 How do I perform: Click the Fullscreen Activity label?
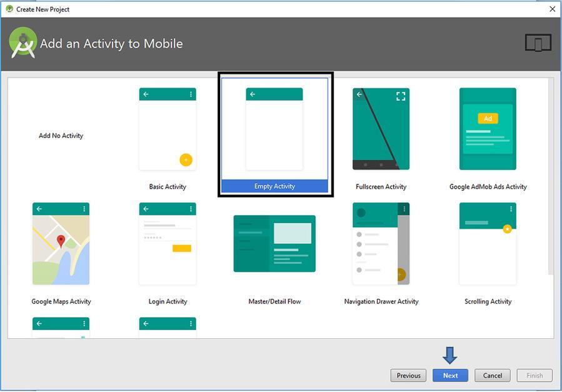[x=381, y=187]
